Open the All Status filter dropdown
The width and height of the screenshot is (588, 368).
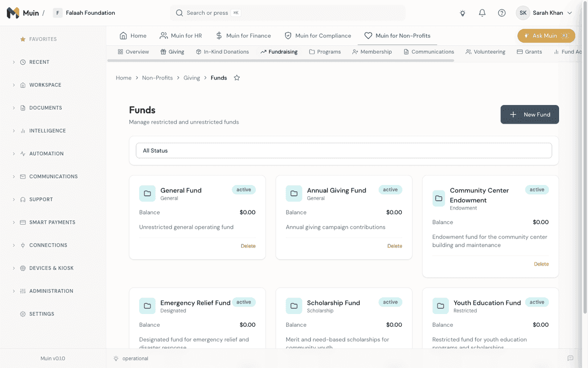(343, 151)
